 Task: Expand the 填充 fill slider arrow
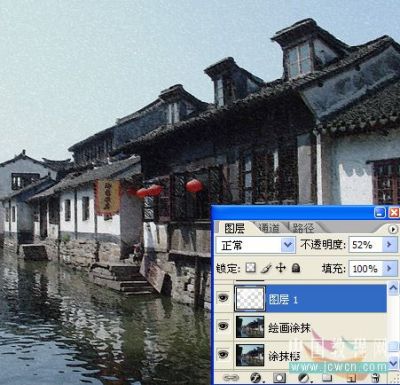point(389,268)
